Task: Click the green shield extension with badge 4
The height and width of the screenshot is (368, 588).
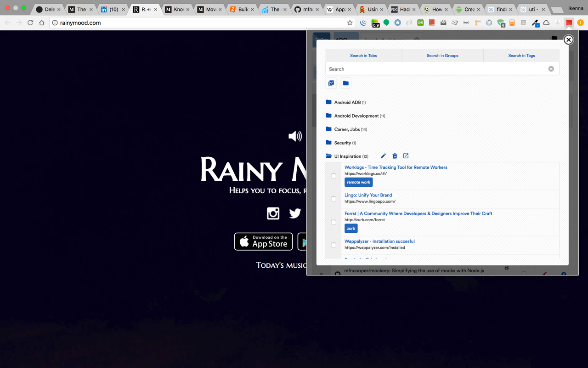Action: [x=501, y=23]
